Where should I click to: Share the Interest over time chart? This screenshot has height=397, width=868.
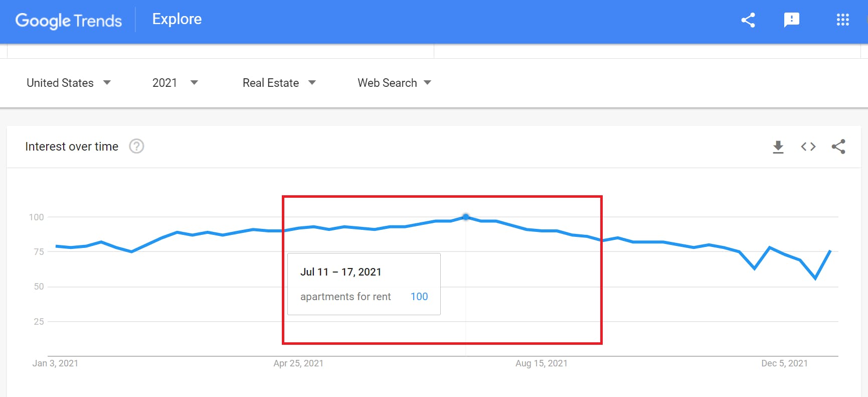pyautogui.click(x=838, y=147)
